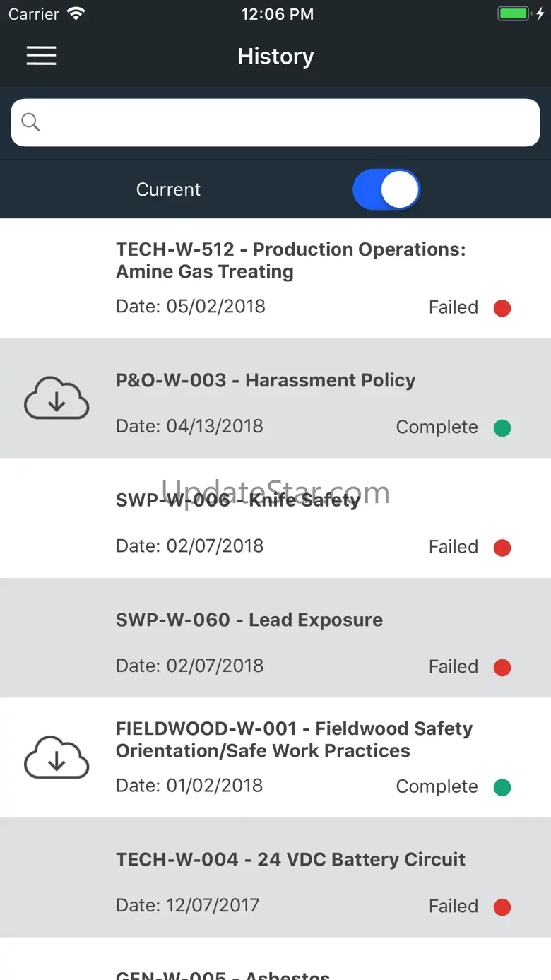Tap the Current label
The height and width of the screenshot is (980, 551).
pos(168,189)
